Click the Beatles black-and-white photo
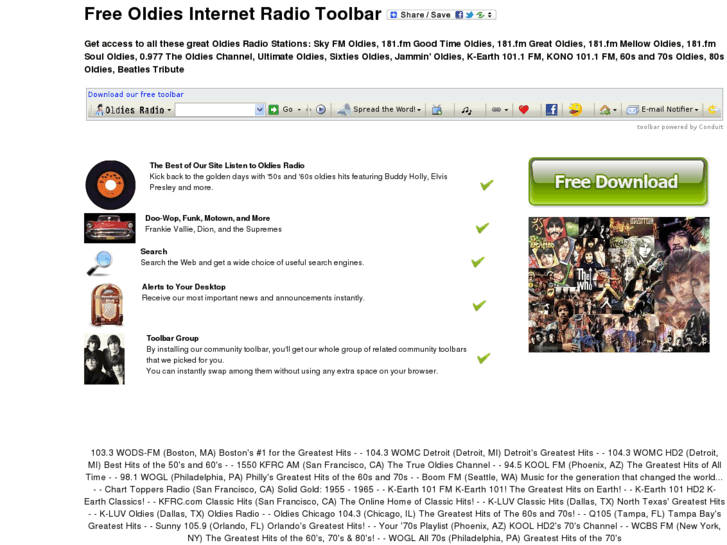The height and width of the screenshot is (545, 727). coord(104,359)
